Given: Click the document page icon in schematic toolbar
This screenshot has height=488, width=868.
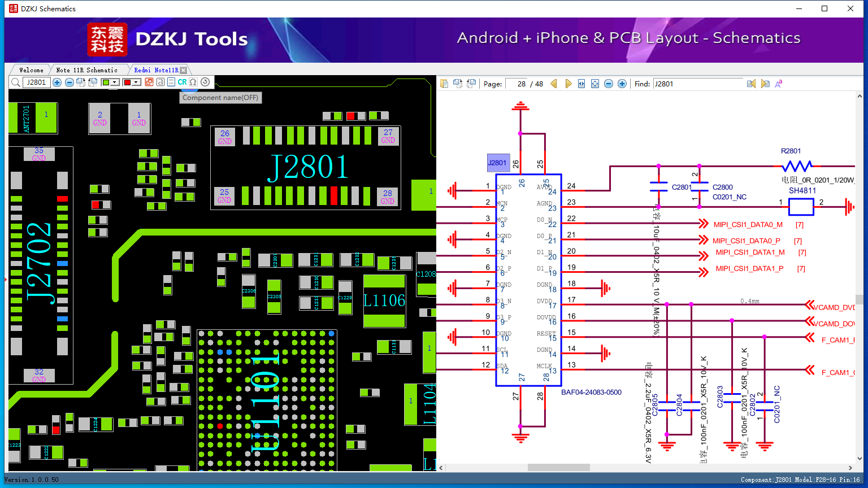Looking at the screenshot, I should pyautogui.click(x=444, y=84).
